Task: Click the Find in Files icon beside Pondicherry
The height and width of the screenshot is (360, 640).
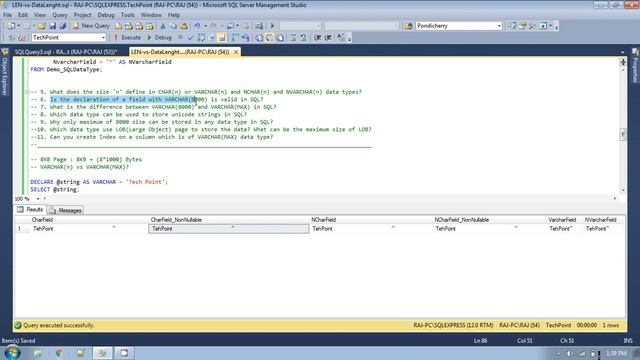Action: point(409,26)
